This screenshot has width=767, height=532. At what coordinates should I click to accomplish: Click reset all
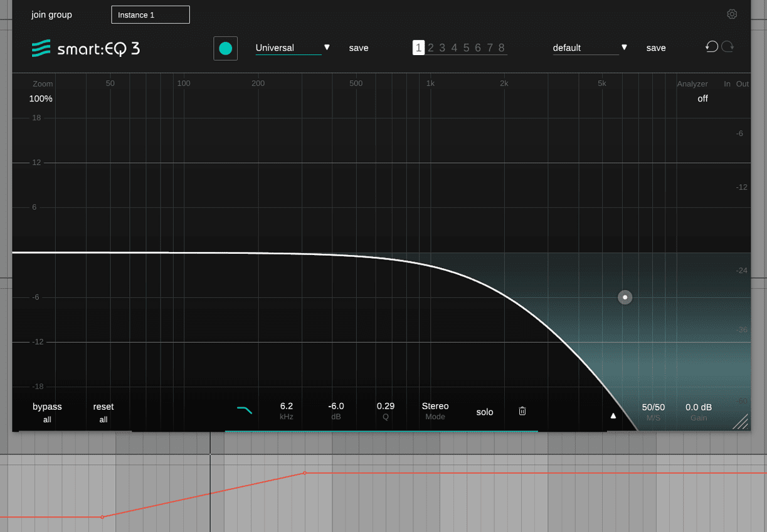click(x=103, y=412)
